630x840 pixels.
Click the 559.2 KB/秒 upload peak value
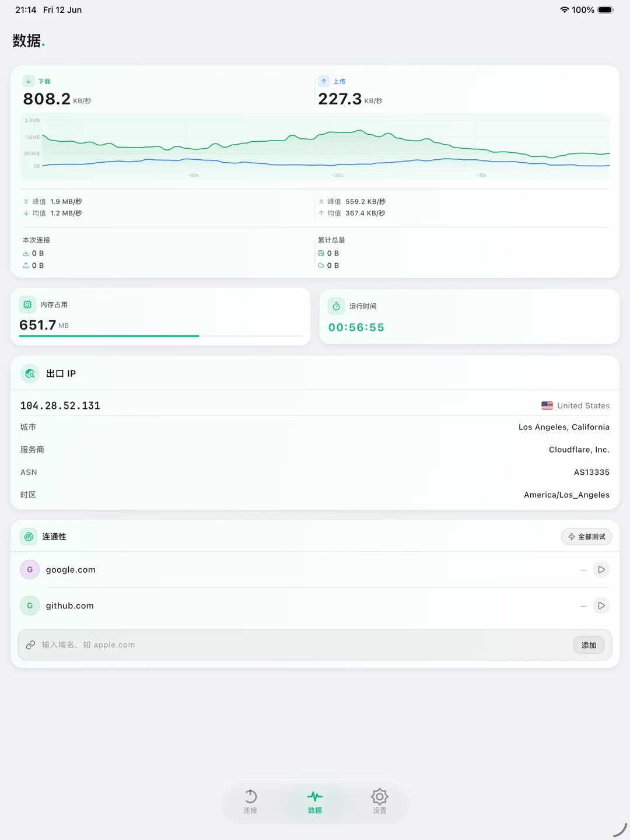365,201
